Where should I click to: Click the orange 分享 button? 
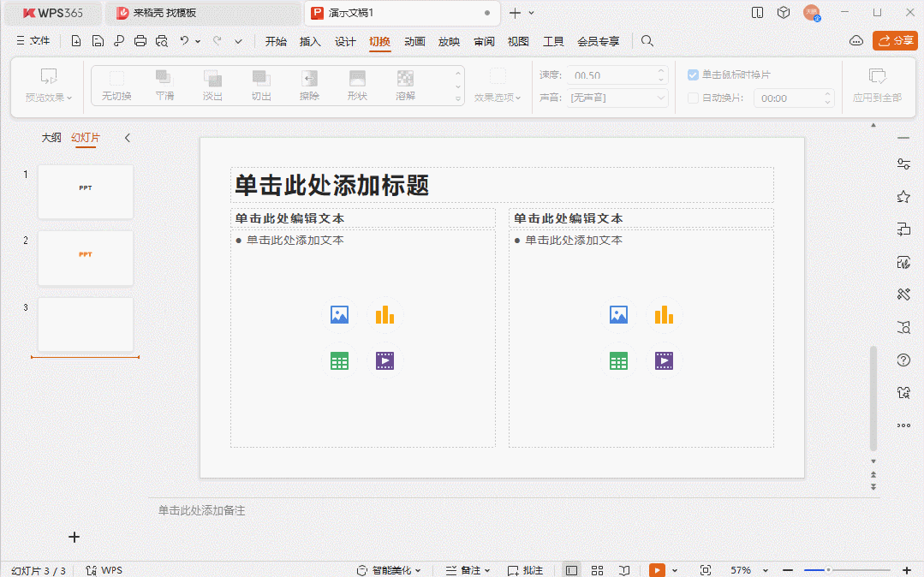tap(895, 41)
